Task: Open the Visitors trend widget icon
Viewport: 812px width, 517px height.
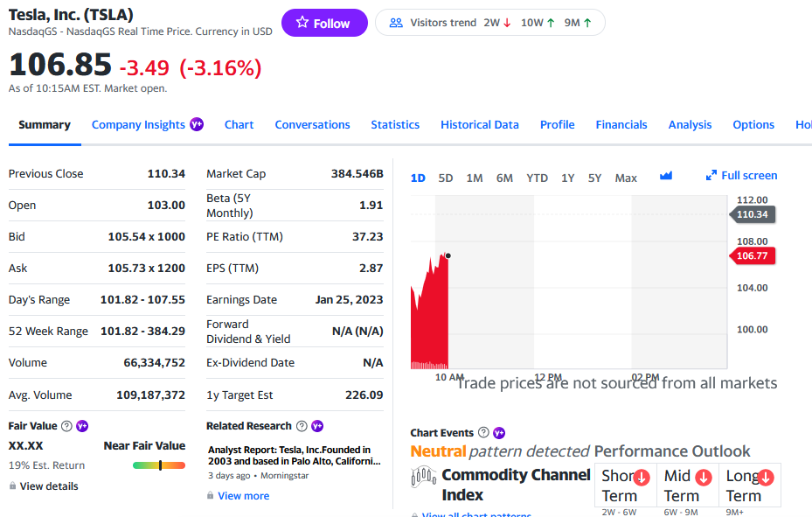Action: [396, 23]
